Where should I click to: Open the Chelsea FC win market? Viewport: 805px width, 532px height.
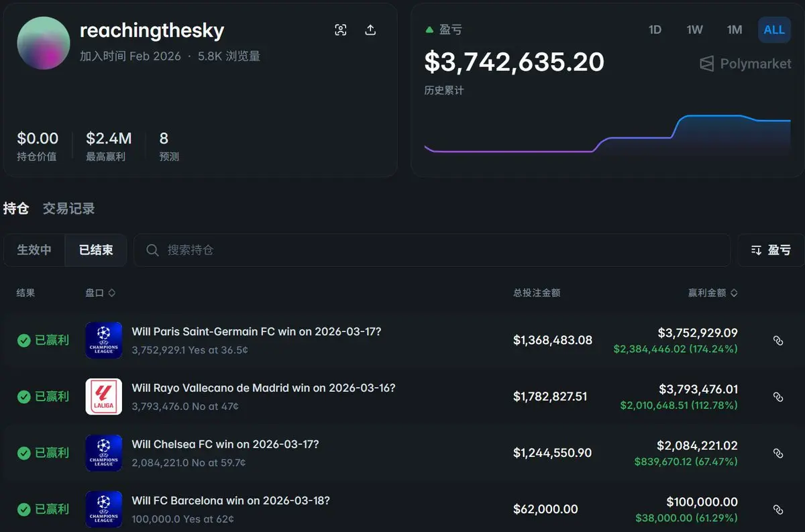pos(225,444)
